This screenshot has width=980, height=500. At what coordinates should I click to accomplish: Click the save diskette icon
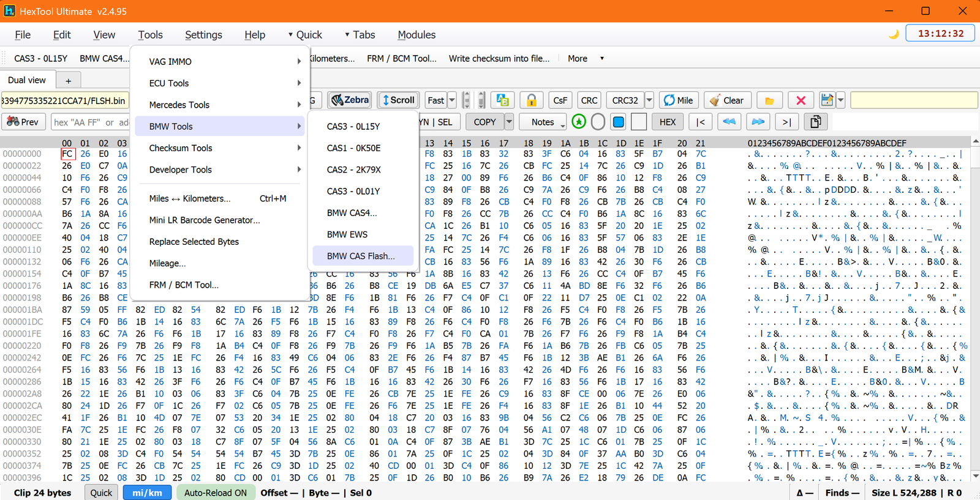pos(827,100)
